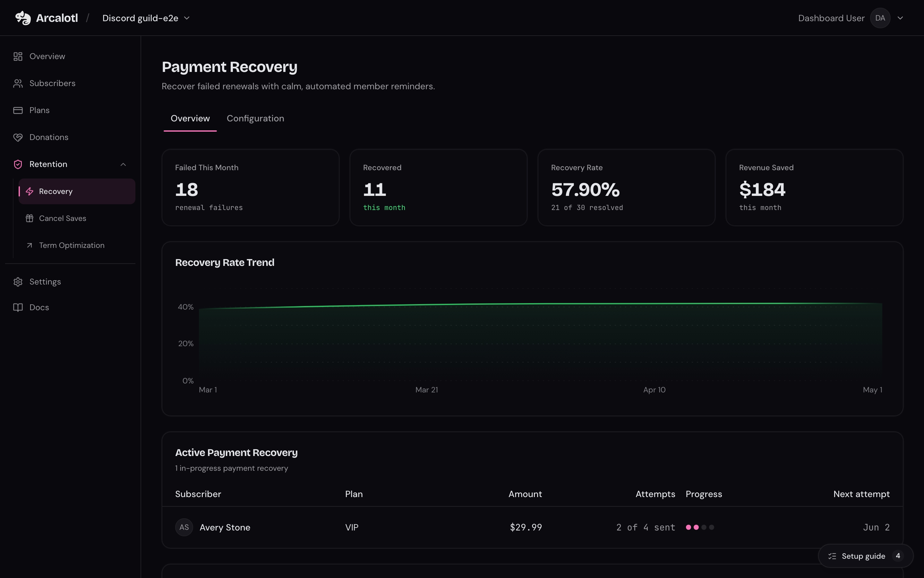Click Avery Stone's progress dots
This screenshot has height=578, width=924.
700,527
